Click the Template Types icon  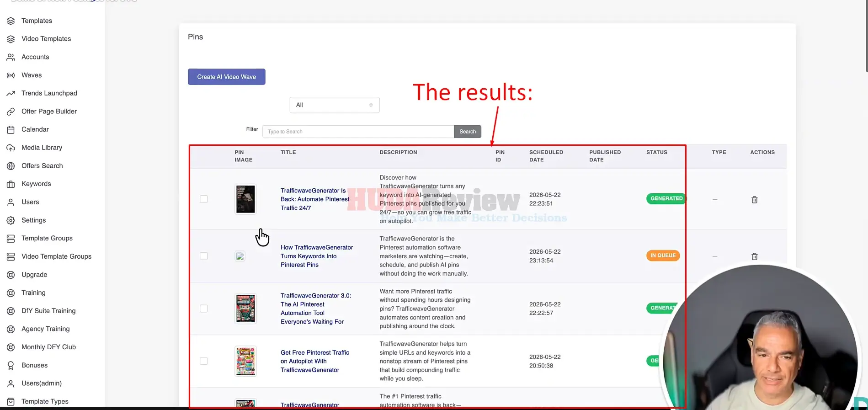(11, 402)
